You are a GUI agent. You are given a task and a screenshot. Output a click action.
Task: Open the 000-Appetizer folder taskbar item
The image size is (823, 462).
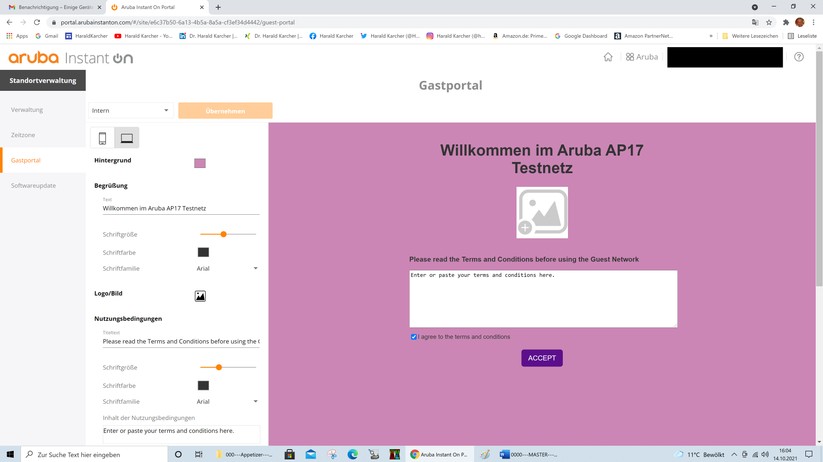245,454
